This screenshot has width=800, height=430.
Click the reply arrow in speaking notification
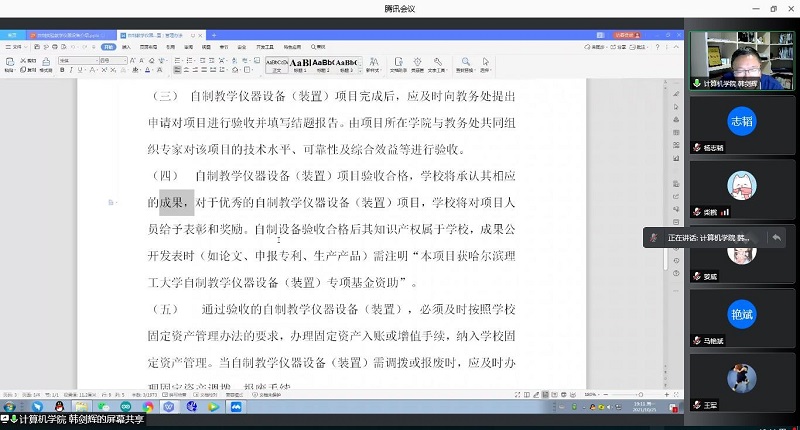pyautogui.click(x=776, y=238)
